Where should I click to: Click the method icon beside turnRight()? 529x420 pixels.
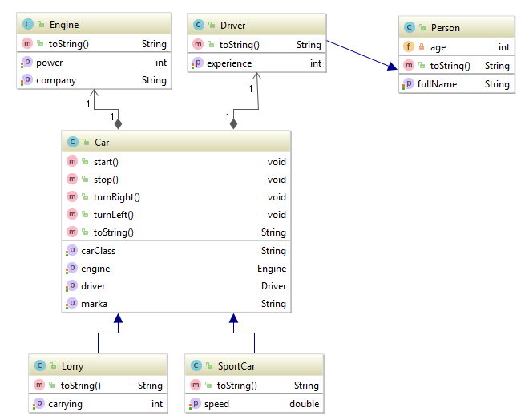pyautogui.click(x=72, y=197)
